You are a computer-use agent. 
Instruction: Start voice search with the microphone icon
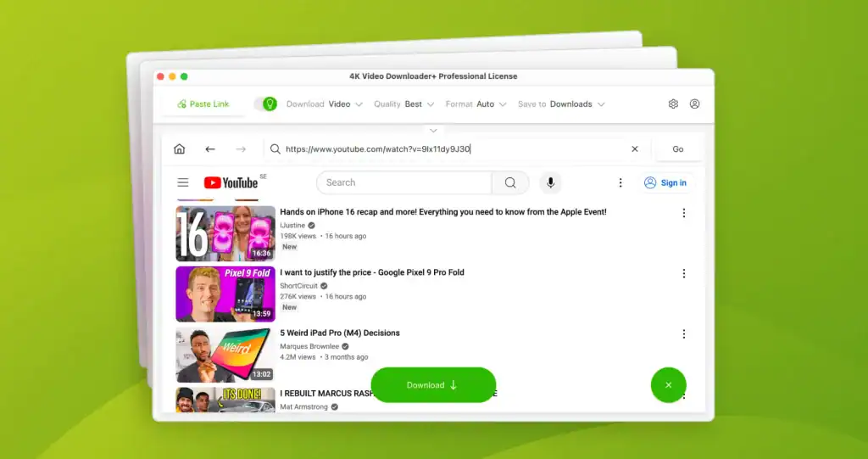(551, 183)
